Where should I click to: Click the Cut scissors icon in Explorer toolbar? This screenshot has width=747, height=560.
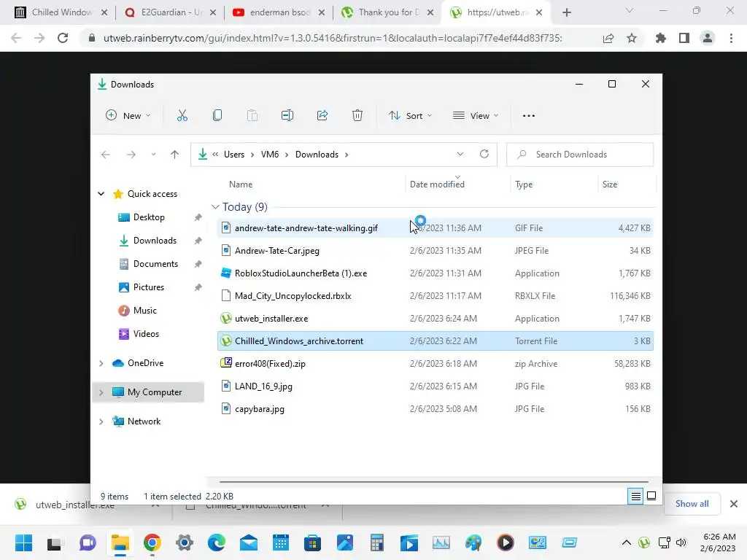pos(182,115)
